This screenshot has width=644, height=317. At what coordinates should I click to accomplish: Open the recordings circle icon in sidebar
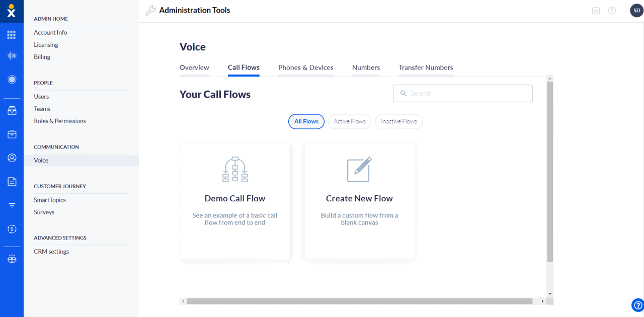[12, 79]
